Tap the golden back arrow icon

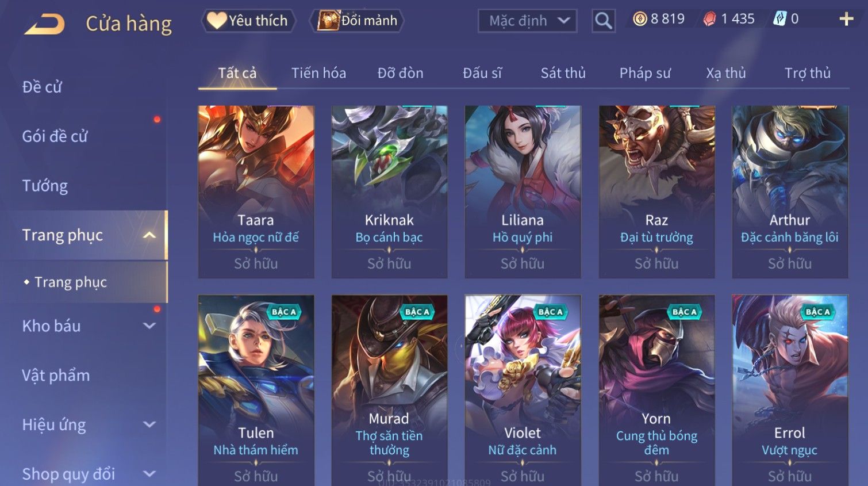coord(45,24)
